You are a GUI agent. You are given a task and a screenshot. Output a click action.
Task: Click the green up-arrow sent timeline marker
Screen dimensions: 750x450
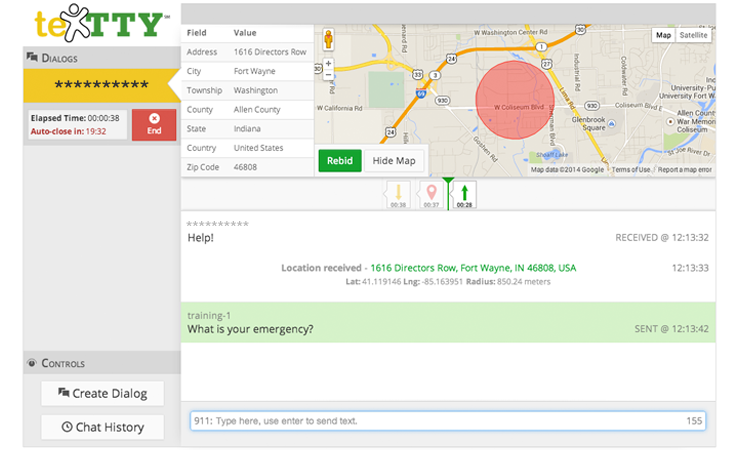click(463, 193)
